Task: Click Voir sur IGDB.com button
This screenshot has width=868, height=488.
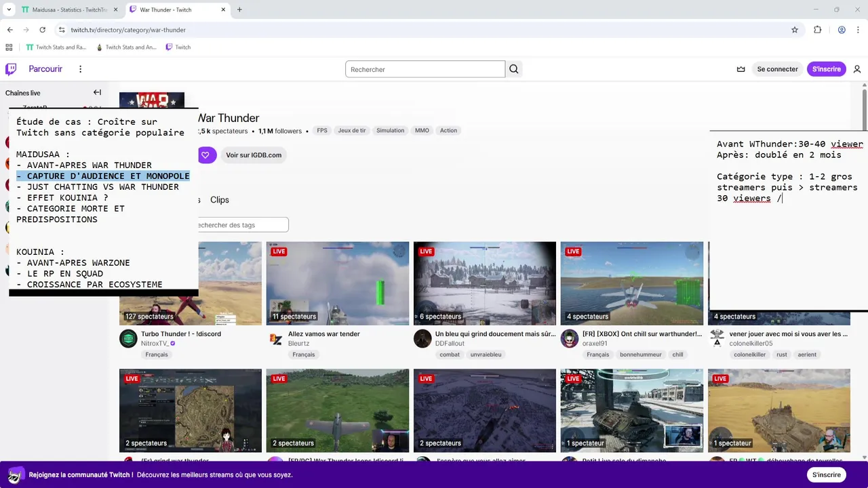Action: click(253, 155)
